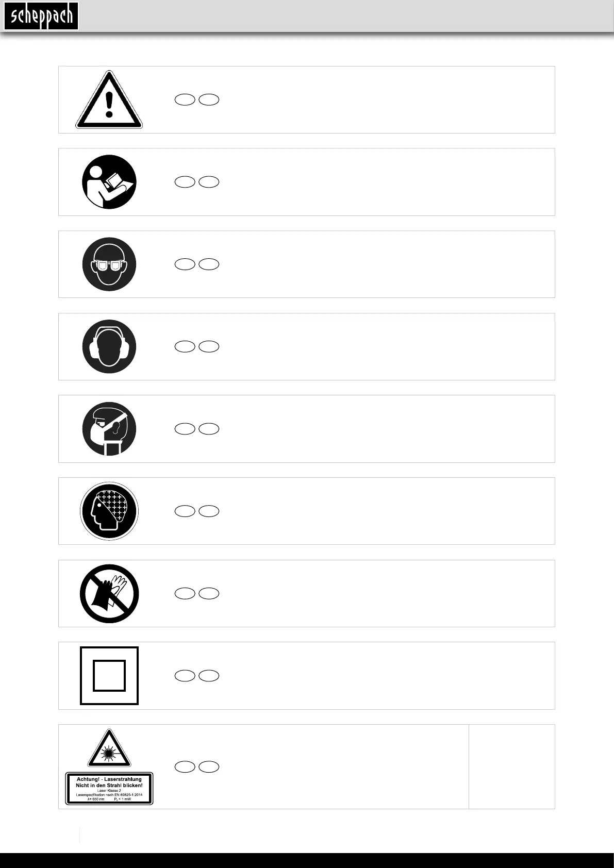Click the first oval beside the goggles symbol
This screenshot has height=868, width=614.
(x=185, y=264)
